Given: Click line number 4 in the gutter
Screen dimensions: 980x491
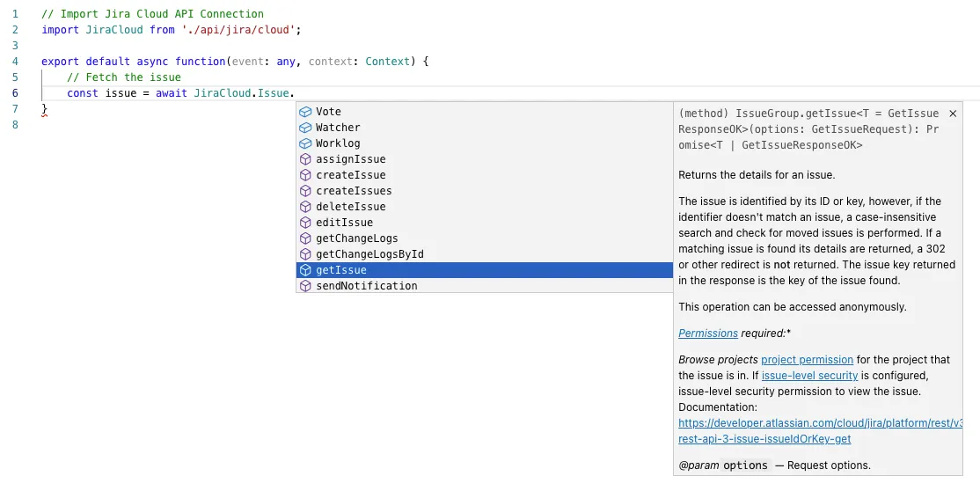Looking at the screenshot, I should pyautogui.click(x=15, y=62).
